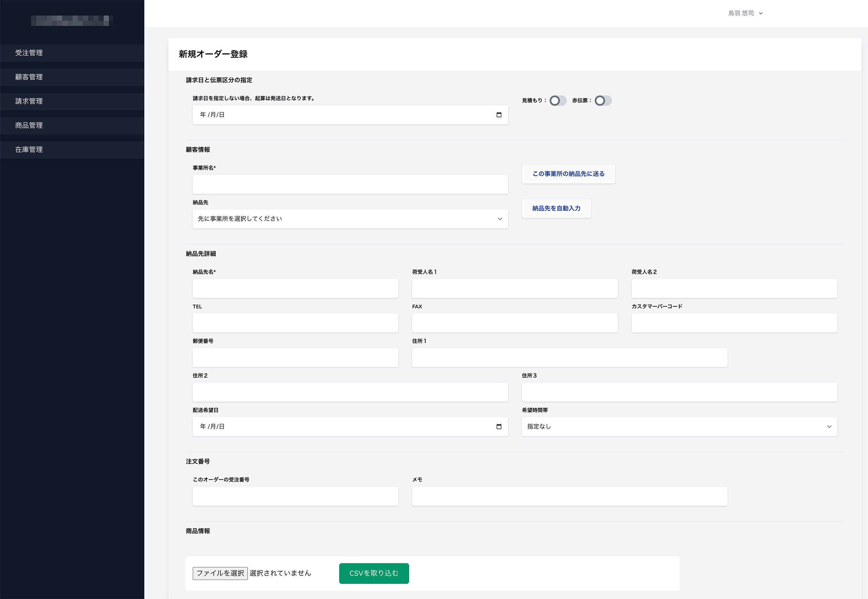
Task: Open the 希望時間帯 dropdown
Action: click(679, 427)
